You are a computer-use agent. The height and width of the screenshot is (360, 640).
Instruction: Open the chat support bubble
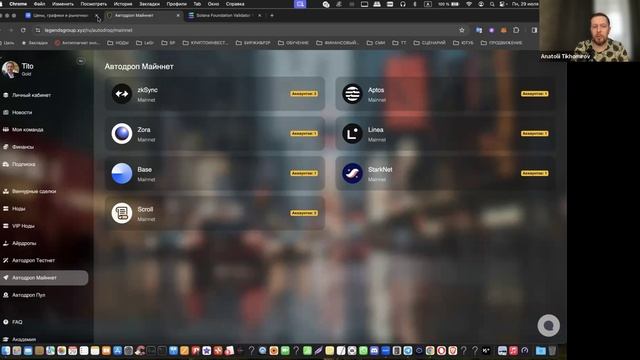pyautogui.click(x=548, y=325)
